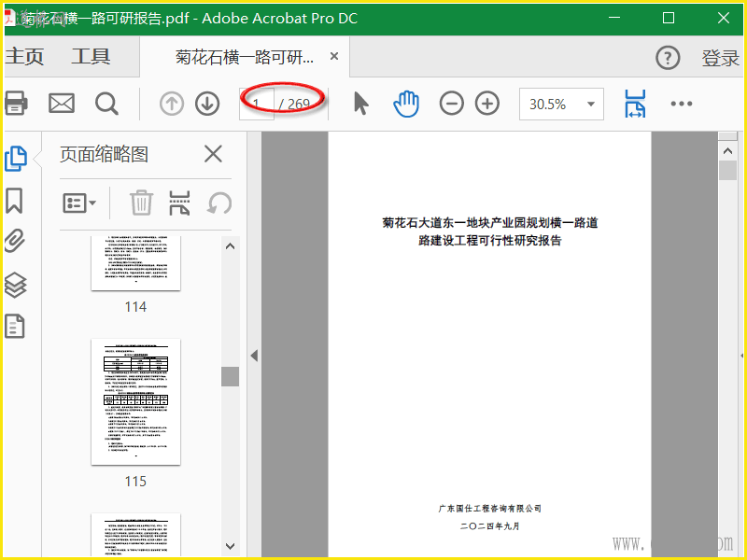Image resolution: width=747 pixels, height=560 pixels.
Task: Send file by email envelope icon
Action: (x=62, y=104)
